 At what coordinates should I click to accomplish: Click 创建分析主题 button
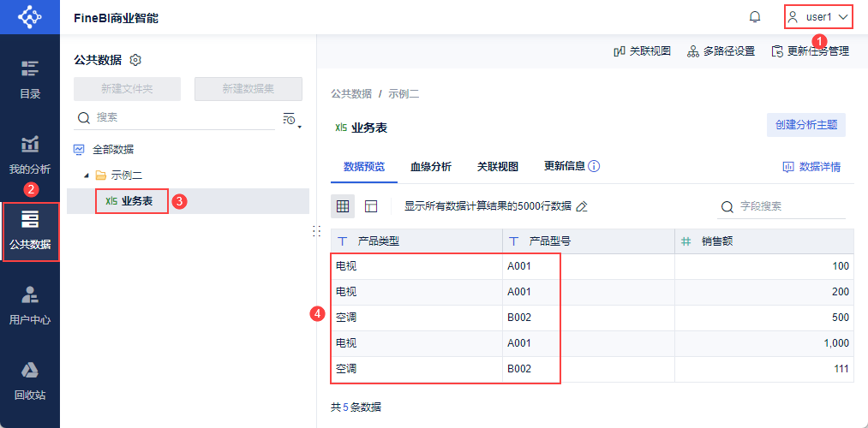[x=806, y=125]
